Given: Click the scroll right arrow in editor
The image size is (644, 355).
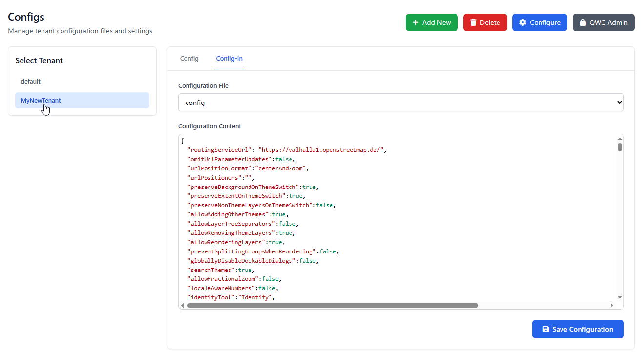Looking at the screenshot, I should pyautogui.click(x=612, y=305).
